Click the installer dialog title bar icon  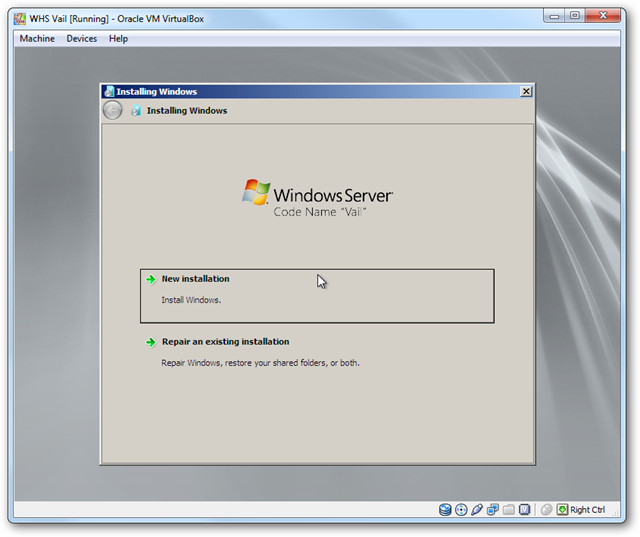(109, 91)
